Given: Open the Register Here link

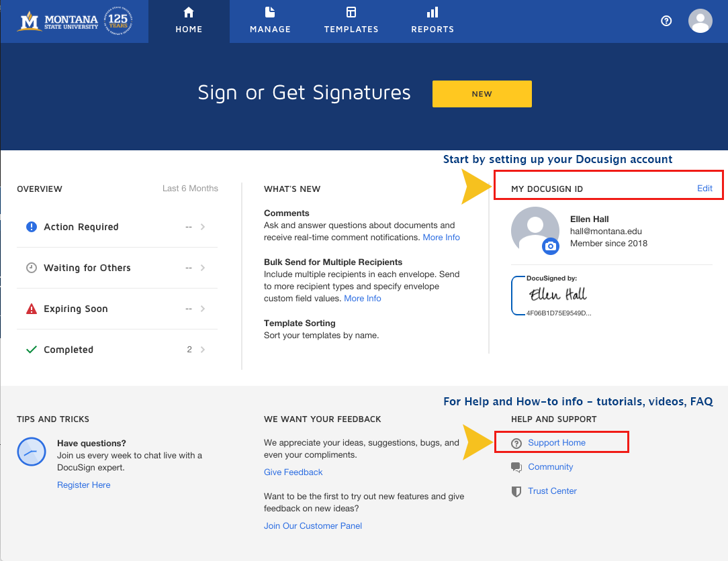Looking at the screenshot, I should (x=83, y=485).
